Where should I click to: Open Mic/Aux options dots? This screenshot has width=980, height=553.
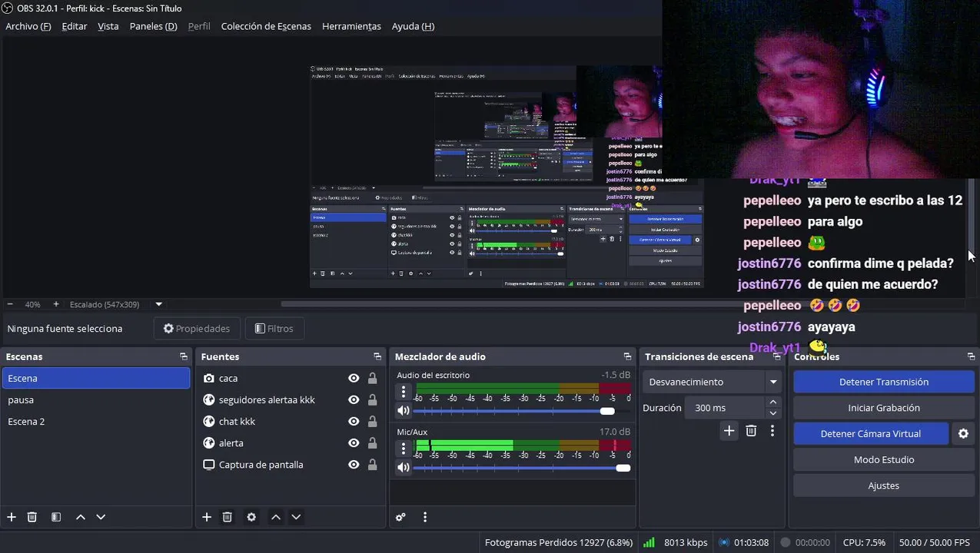coord(404,449)
